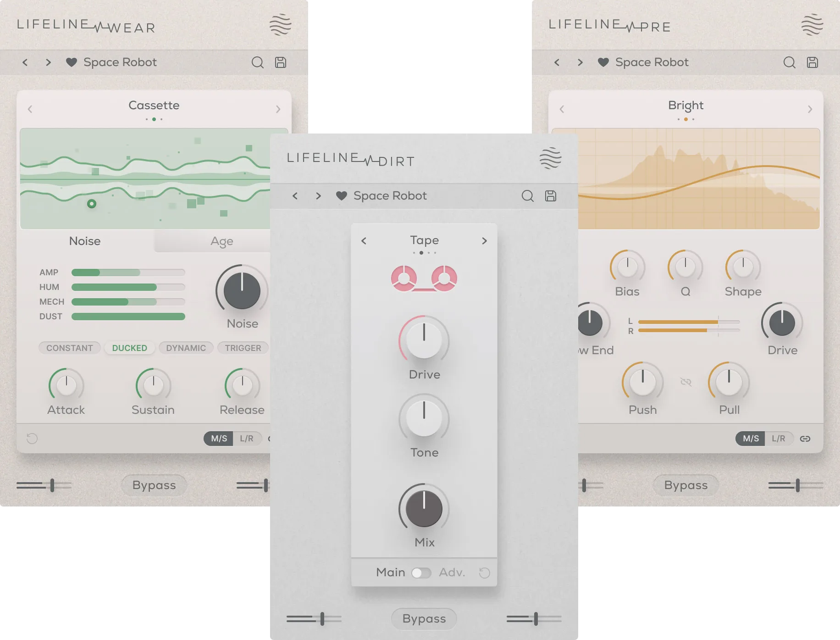The image size is (840, 640).
Task: Select the DUCKED noise mode
Action: pos(130,348)
